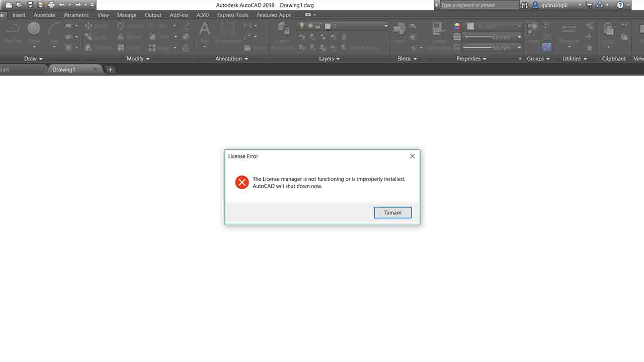Screen dimensions: 644x362
Task: Click the Insert block icon
Action: (399, 29)
